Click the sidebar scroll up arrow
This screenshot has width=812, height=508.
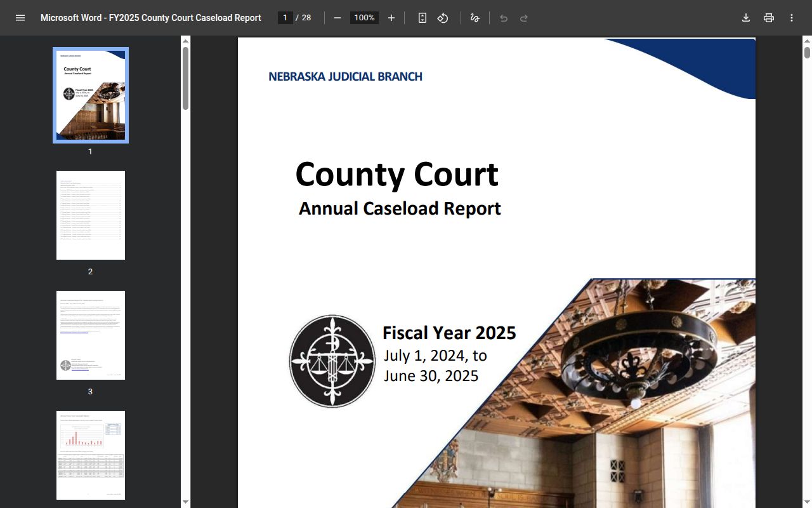click(x=185, y=41)
